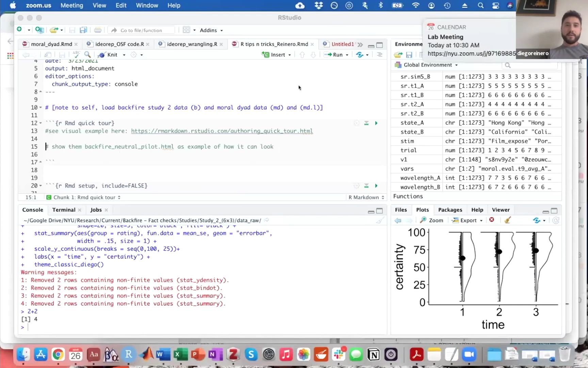Switch to the Viewer tab

[501, 210]
